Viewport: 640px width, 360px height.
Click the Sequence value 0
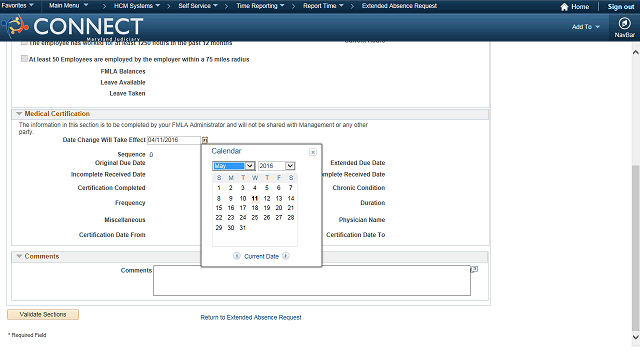click(x=151, y=155)
